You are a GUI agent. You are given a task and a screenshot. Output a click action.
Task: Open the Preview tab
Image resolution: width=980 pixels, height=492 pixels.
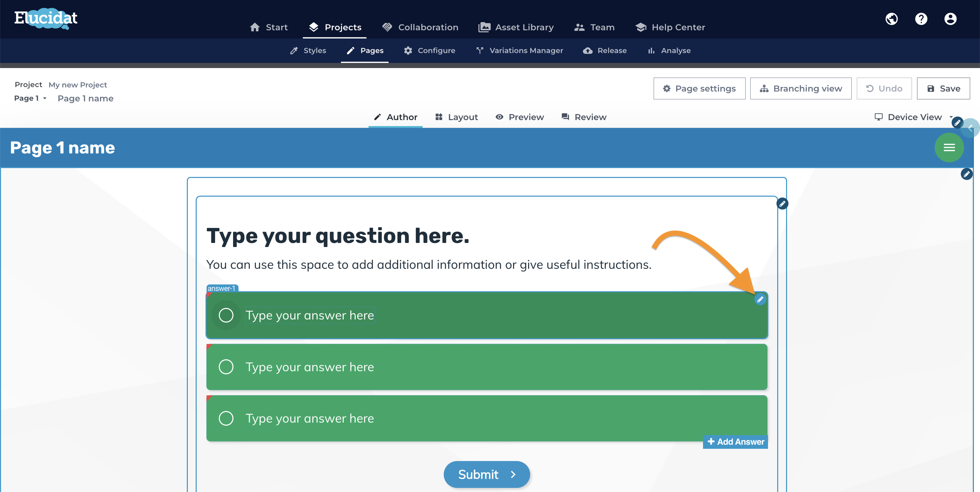click(520, 117)
